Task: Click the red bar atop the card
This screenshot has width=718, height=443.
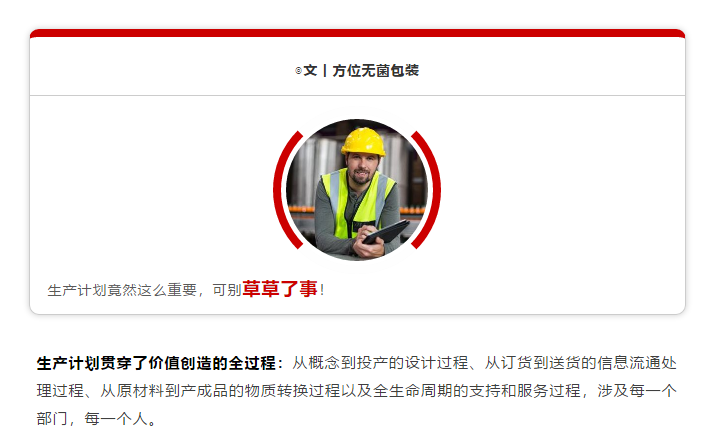Action: (357, 33)
